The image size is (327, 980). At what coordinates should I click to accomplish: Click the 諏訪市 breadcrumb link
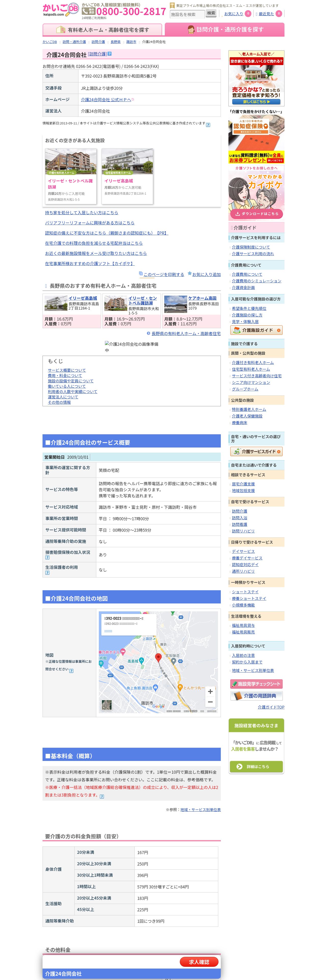coord(131,42)
